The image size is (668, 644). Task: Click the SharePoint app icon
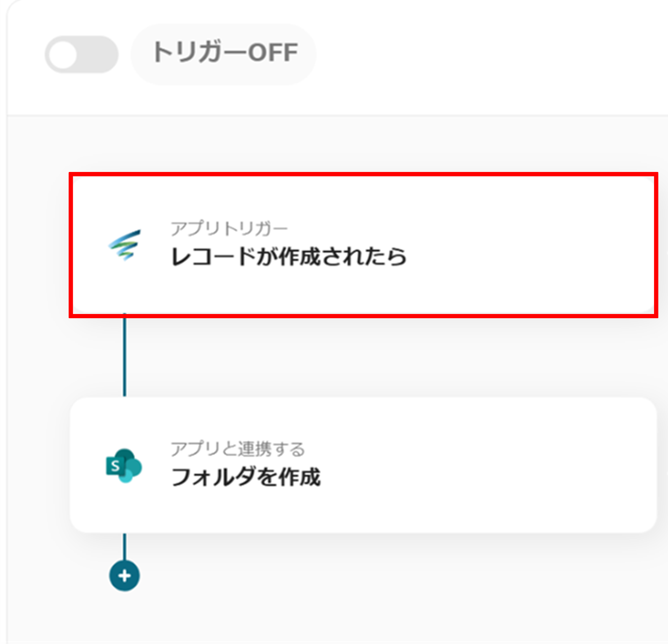pos(124,465)
